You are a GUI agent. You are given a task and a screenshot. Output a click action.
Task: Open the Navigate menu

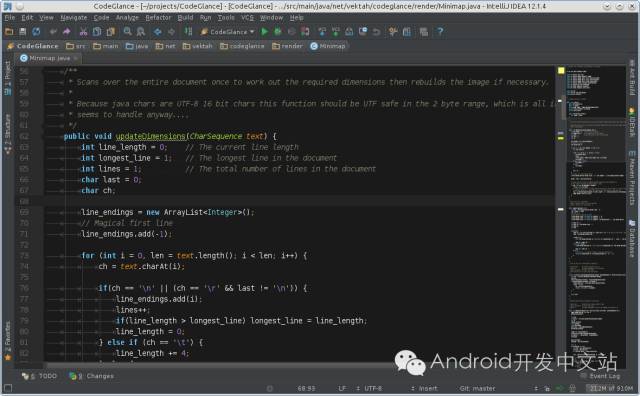(x=74, y=18)
